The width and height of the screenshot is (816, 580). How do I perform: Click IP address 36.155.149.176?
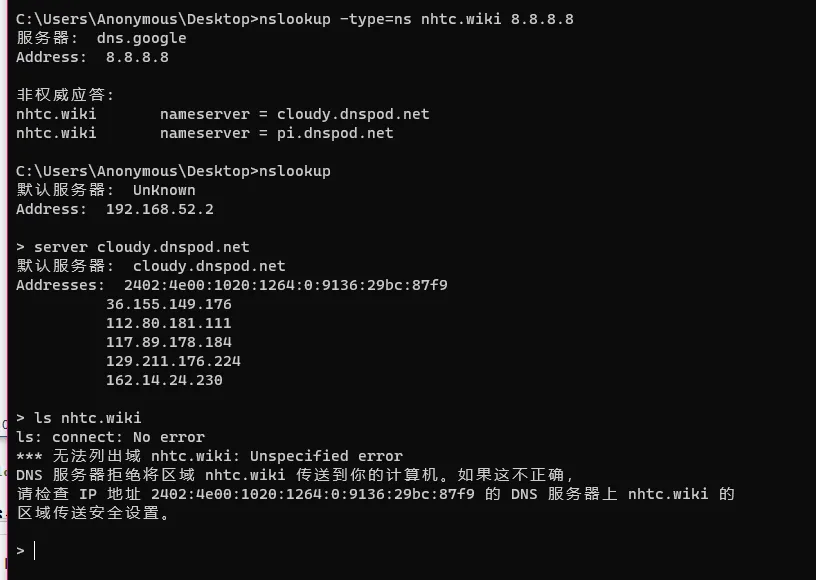coord(169,304)
